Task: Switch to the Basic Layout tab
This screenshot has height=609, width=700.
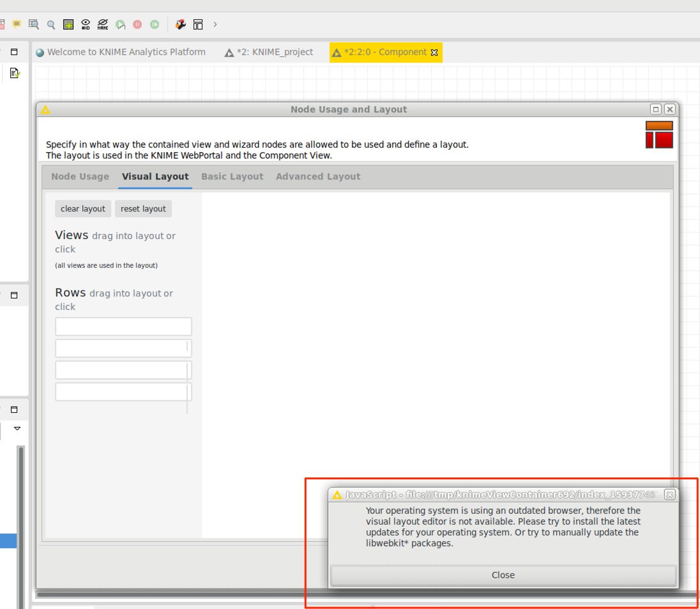Action: pyautogui.click(x=232, y=176)
